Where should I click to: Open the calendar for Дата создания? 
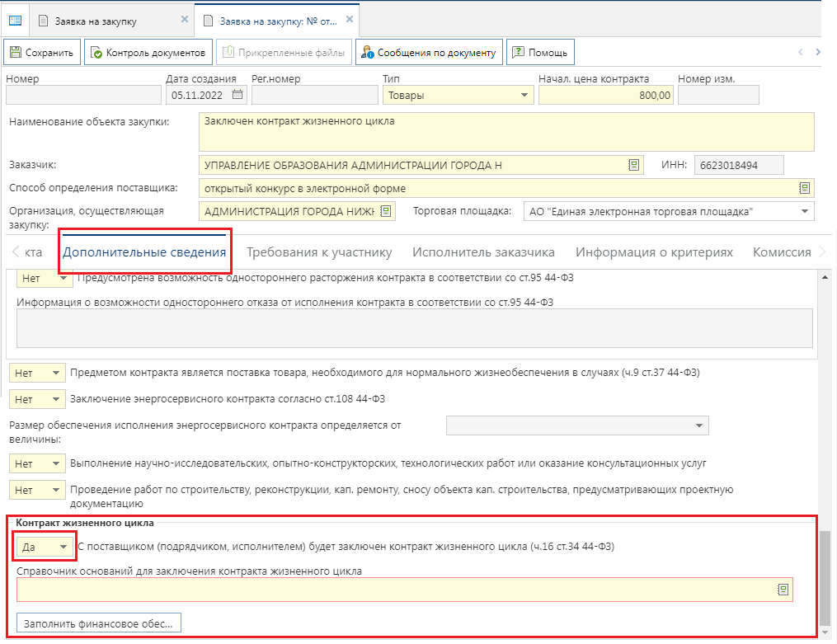[237, 95]
